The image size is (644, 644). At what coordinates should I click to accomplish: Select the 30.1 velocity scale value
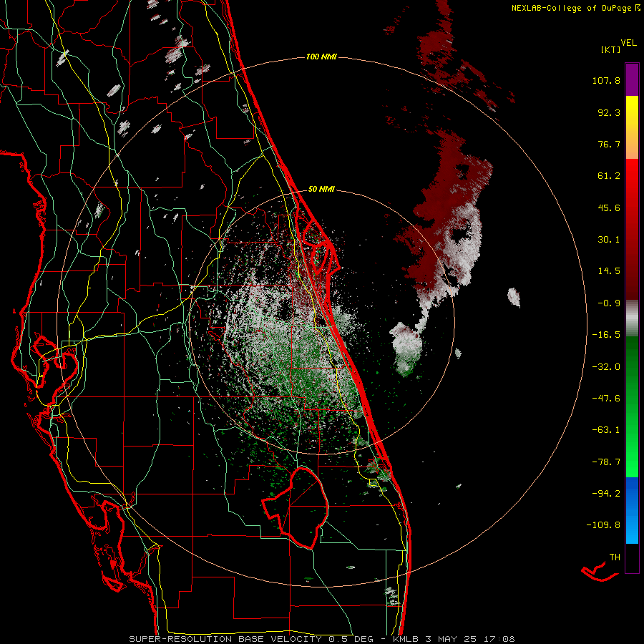pos(609,240)
